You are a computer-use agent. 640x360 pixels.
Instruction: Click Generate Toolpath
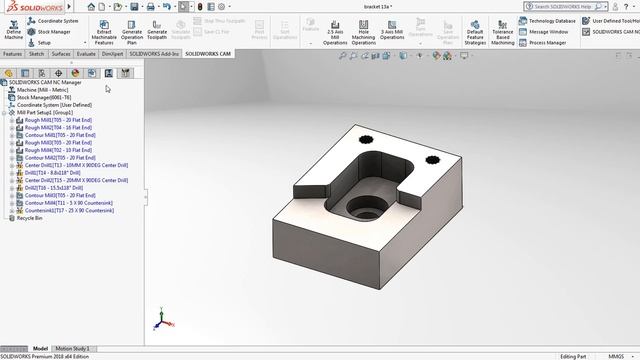pos(157,30)
